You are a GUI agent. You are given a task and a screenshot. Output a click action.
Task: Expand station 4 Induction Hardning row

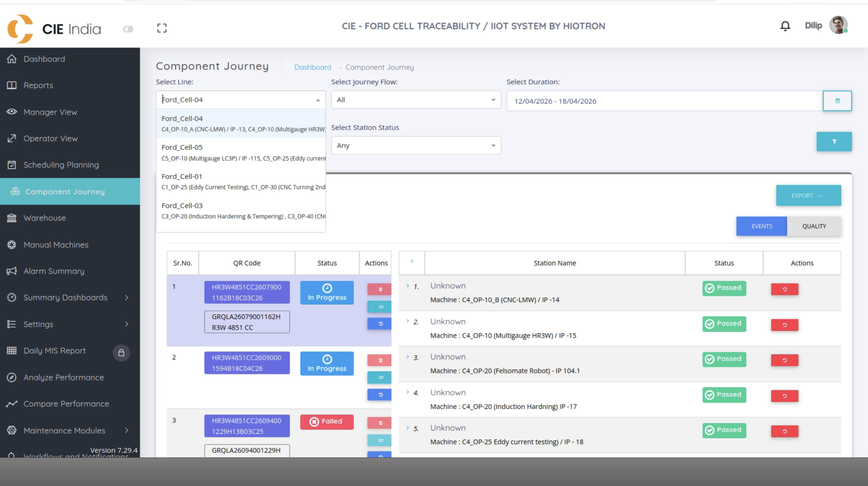[408, 392]
